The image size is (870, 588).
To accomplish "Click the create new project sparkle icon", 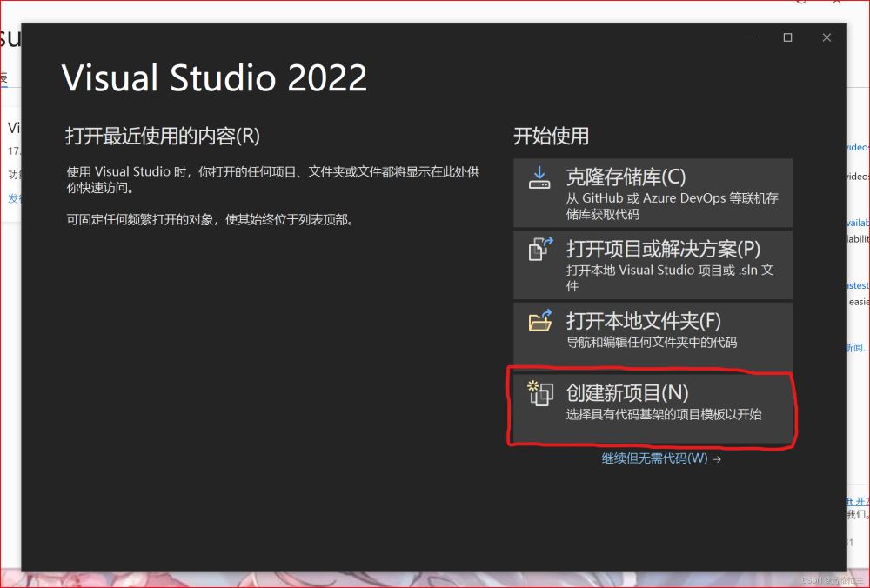I will point(540,394).
